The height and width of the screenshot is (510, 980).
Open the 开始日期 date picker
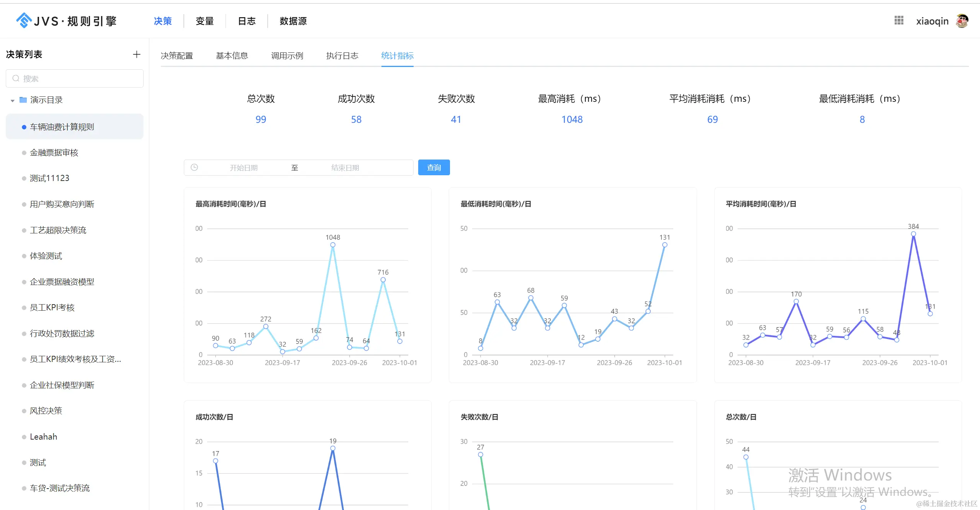[244, 167]
